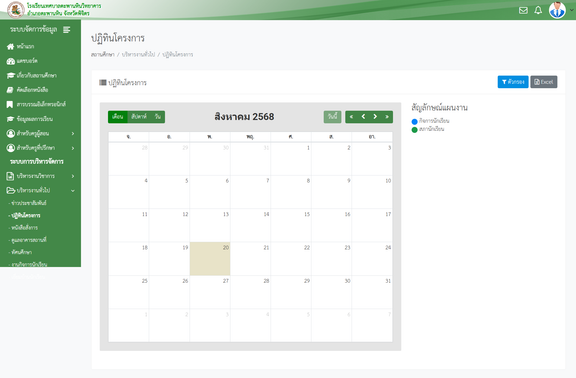Click the academic administration document icon
576x378 pixels.
click(x=10, y=176)
